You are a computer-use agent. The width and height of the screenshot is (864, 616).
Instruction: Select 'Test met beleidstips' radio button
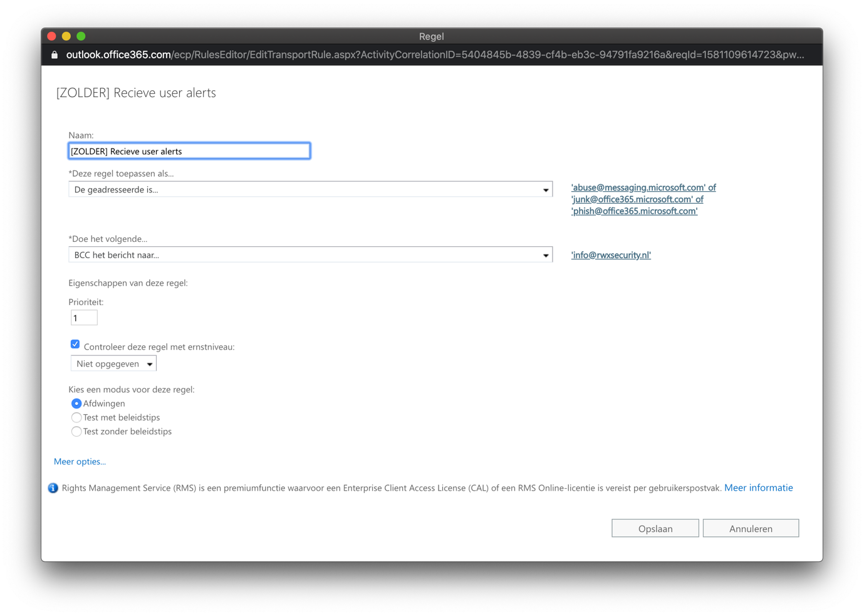[76, 417]
